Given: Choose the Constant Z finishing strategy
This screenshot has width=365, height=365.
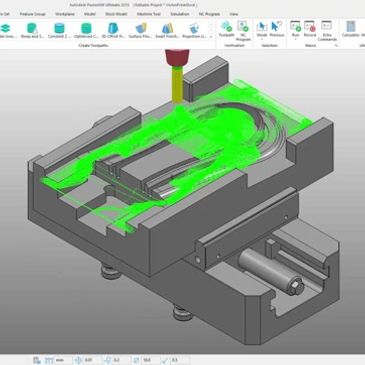Looking at the screenshot, I should (59, 30).
